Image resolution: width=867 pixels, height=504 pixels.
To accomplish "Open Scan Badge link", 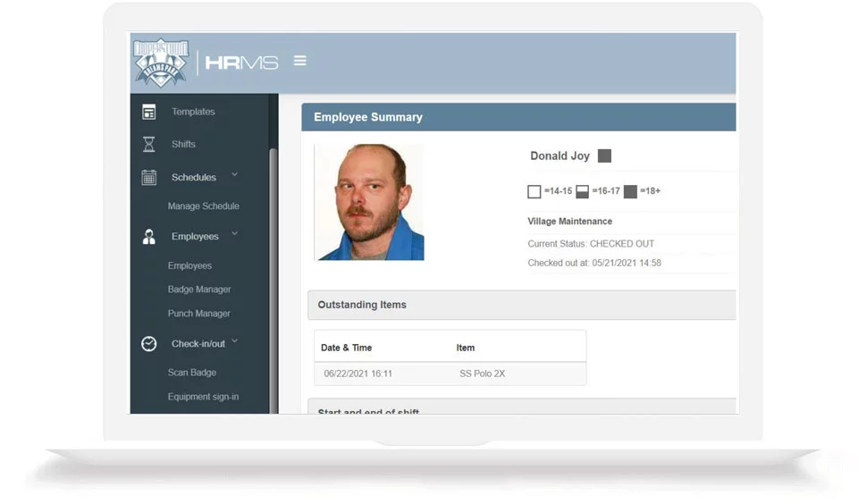I will click(192, 373).
